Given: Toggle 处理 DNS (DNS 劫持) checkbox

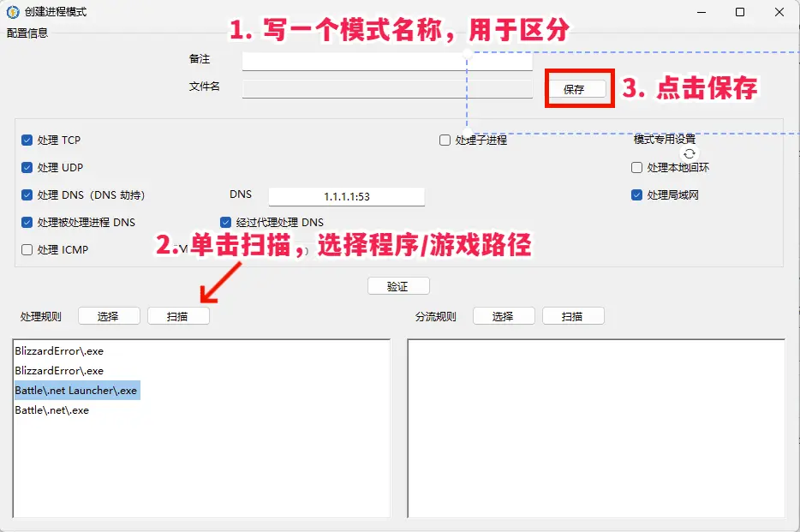Looking at the screenshot, I should pyautogui.click(x=27, y=194).
